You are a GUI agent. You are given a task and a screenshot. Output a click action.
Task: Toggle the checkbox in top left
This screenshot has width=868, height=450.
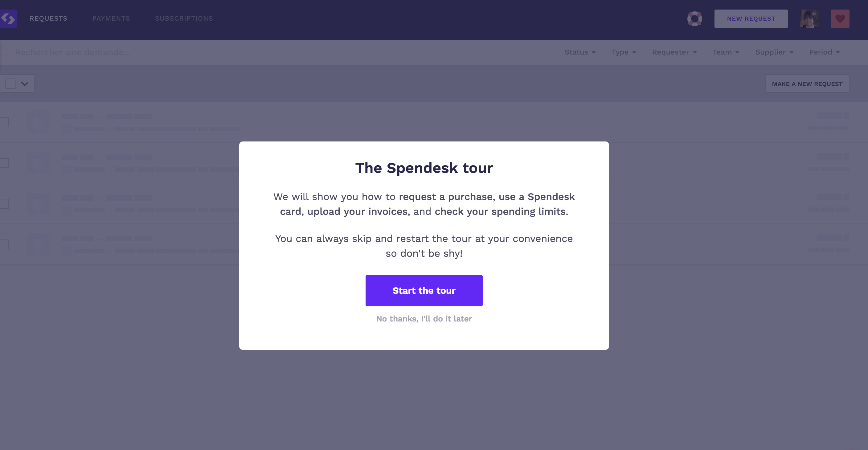(10, 84)
